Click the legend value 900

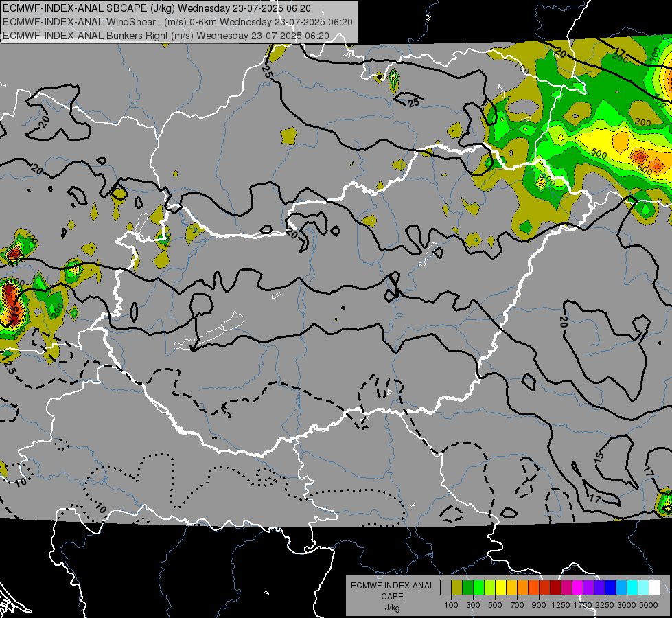[x=538, y=605]
